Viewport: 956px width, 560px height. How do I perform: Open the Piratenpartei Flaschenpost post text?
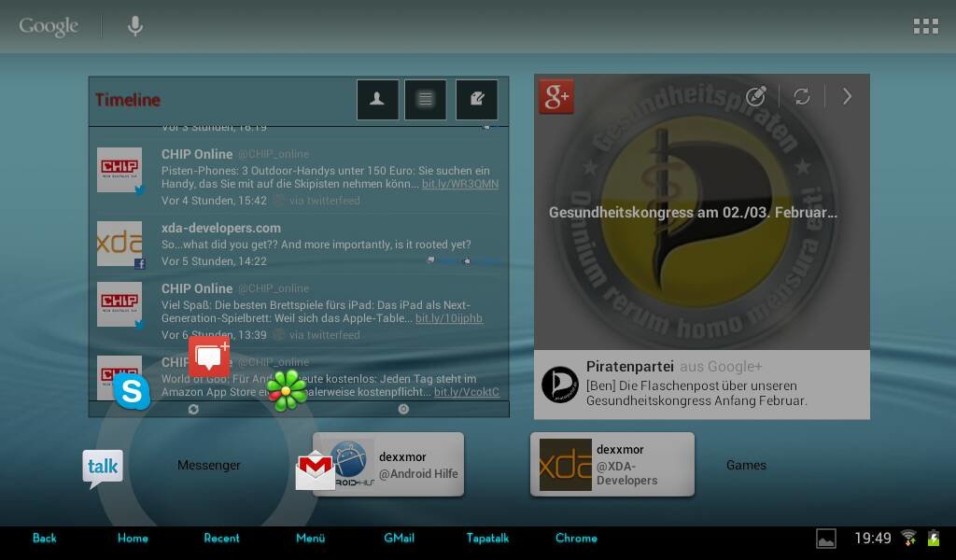(696, 393)
